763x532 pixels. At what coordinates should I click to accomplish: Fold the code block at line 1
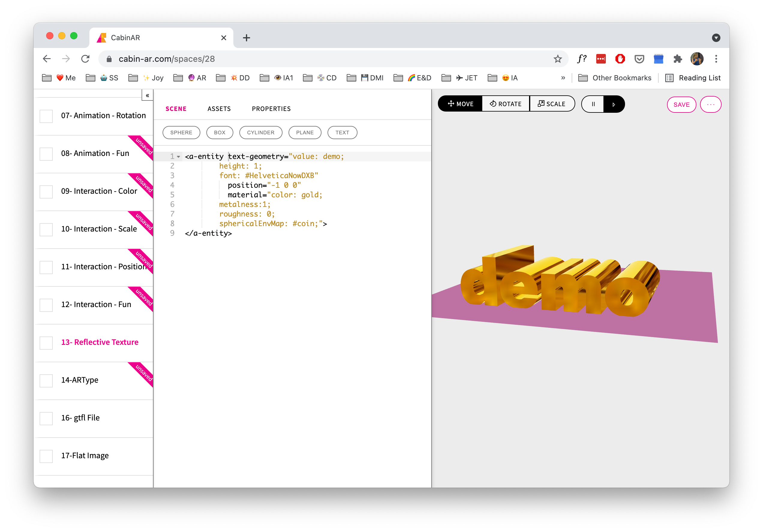pyautogui.click(x=178, y=157)
